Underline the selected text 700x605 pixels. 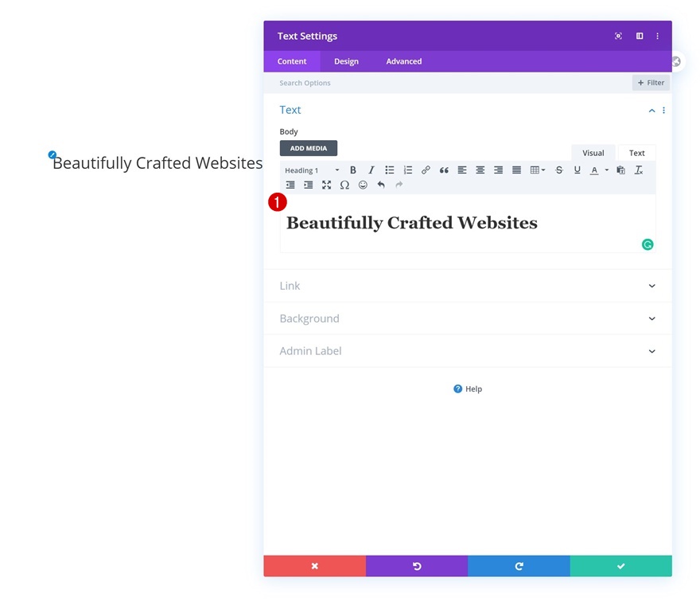tap(577, 170)
